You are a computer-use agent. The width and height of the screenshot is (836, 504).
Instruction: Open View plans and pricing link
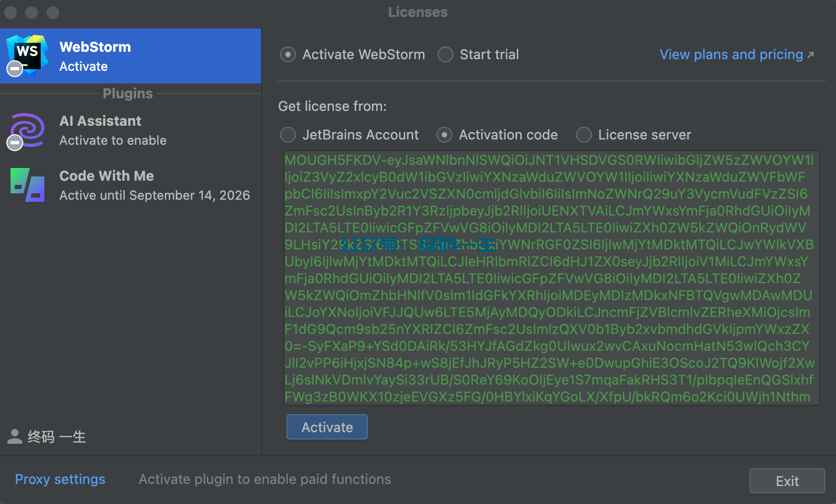pos(737,54)
